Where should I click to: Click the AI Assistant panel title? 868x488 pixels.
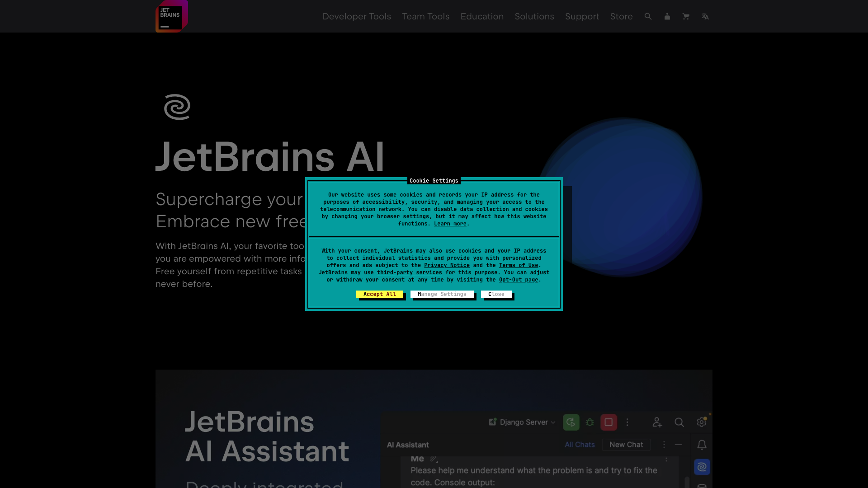(x=408, y=445)
